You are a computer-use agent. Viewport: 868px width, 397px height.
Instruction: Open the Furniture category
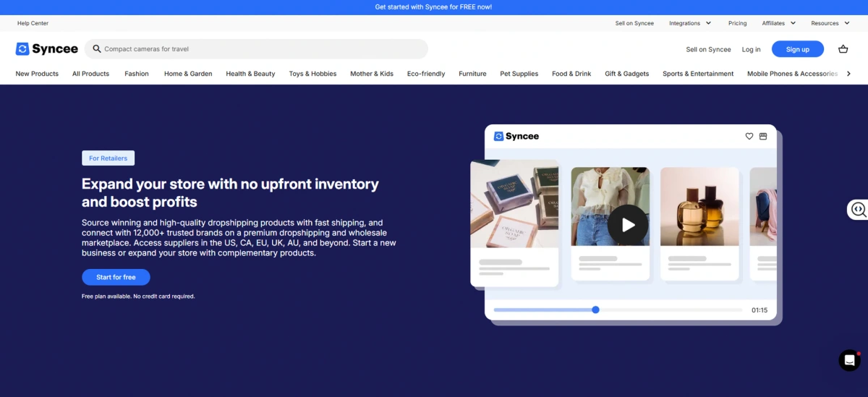[472, 74]
